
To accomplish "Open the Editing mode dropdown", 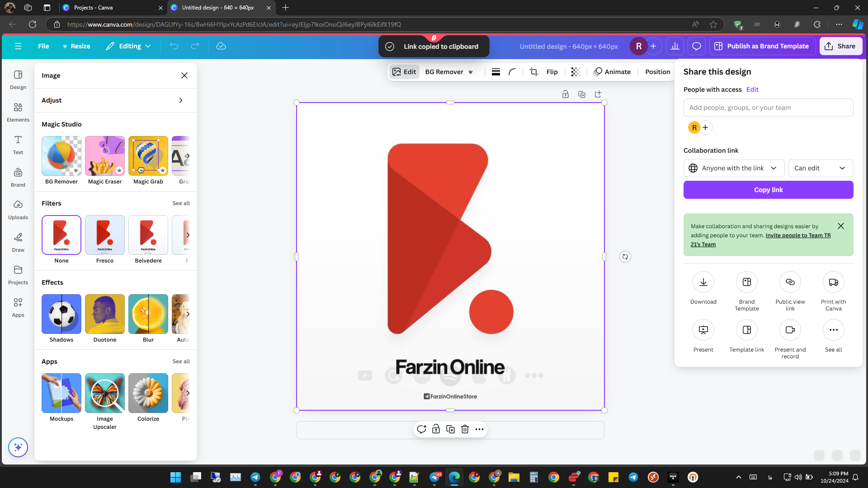I will 128,46.
